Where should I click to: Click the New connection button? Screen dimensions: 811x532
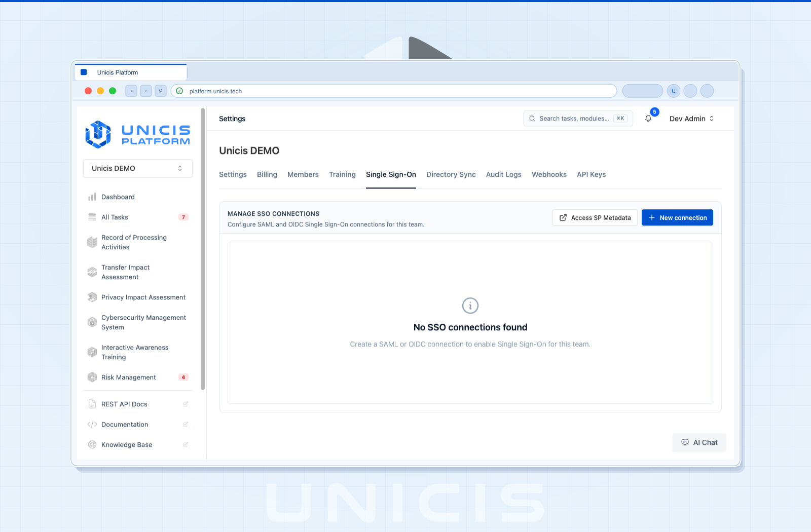[677, 218]
